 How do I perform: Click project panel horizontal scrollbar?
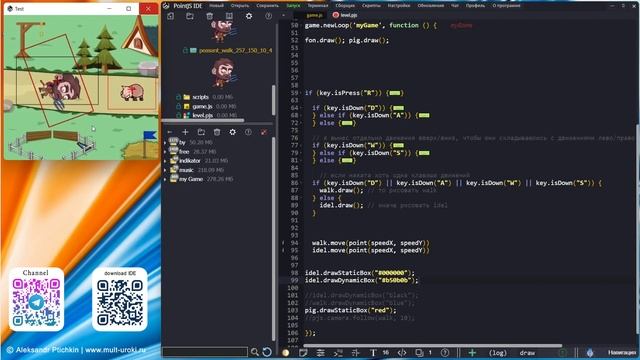pos(203,120)
